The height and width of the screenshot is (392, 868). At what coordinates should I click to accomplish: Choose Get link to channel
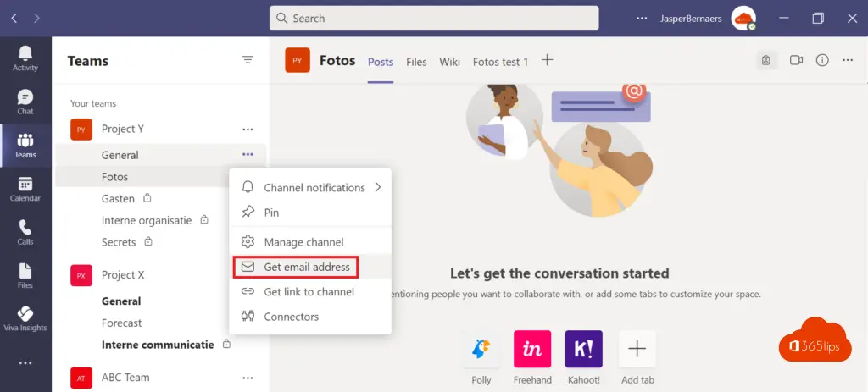click(309, 291)
